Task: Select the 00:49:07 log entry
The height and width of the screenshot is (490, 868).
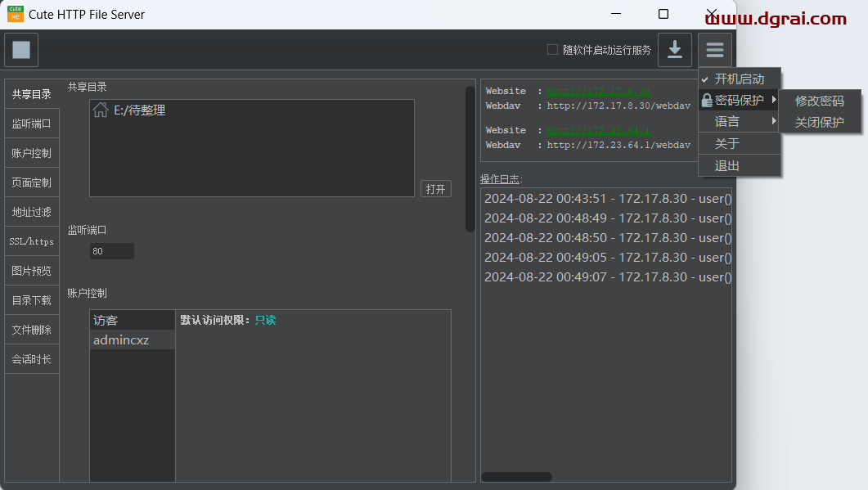Action: coord(608,276)
